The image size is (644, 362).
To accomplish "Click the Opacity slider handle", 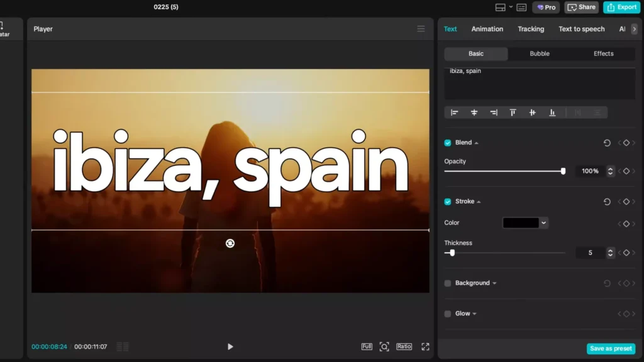I will [x=563, y=171].
